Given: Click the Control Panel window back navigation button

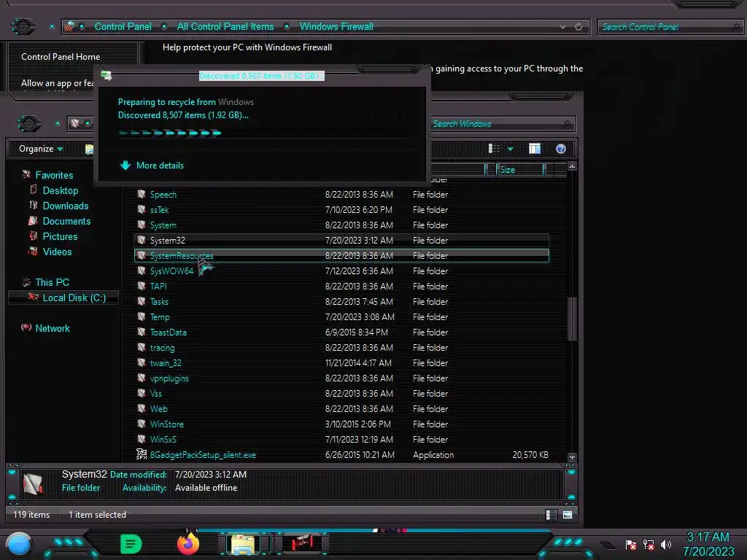Looking at the screenshot, I should (x=23, y=26).
